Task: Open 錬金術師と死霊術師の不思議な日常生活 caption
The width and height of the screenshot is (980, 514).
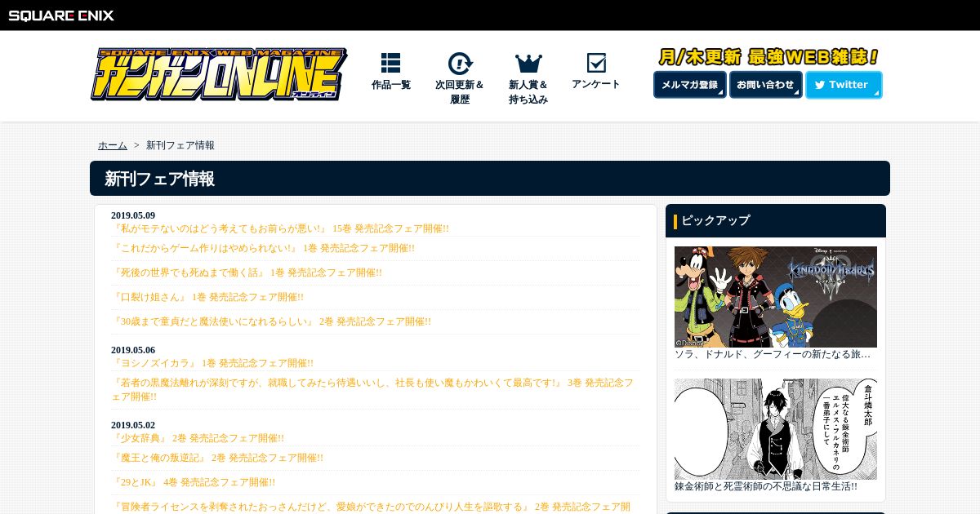Action: pyautogui.click(x=766, y=486)
